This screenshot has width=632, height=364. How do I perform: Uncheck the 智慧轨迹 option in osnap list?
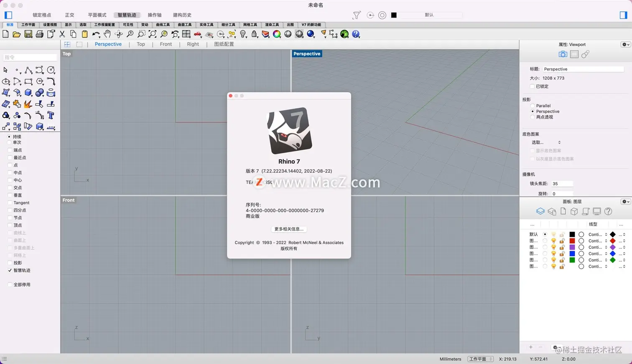10,270
